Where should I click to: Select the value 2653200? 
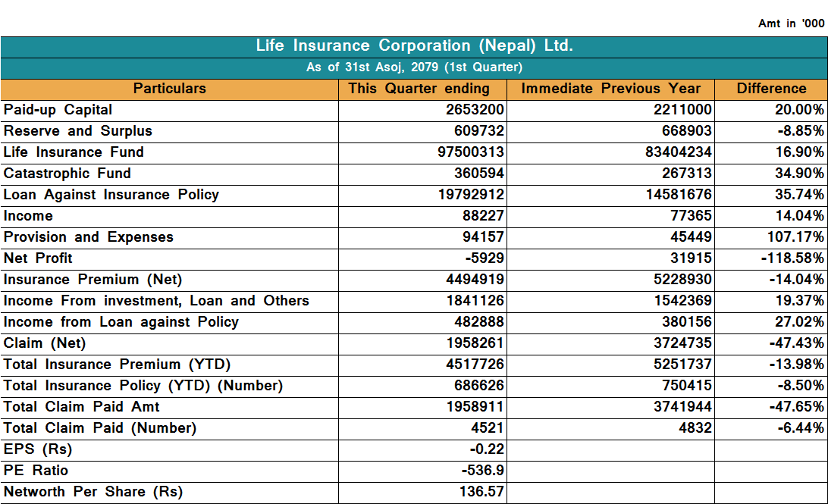475,110
